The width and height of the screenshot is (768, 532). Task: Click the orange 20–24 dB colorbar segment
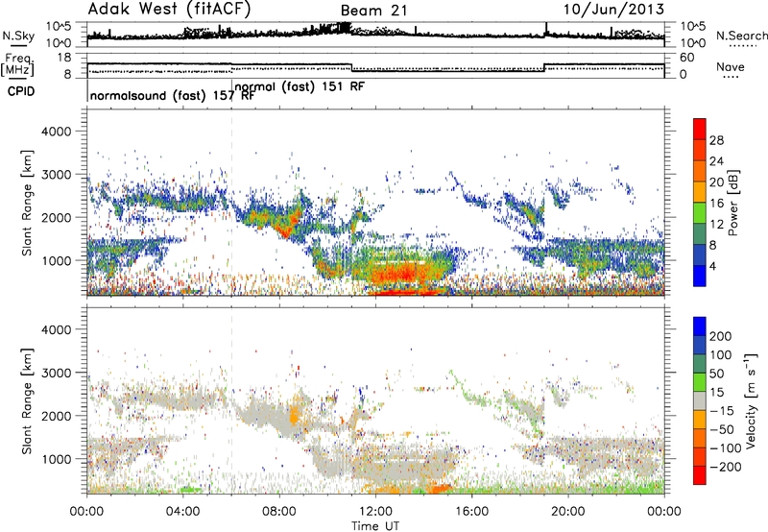(700, 171)
